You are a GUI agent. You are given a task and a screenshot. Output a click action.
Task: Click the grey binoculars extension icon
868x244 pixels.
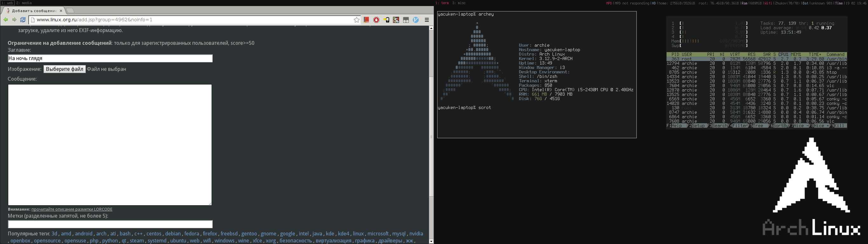click(x=406, y=20)
